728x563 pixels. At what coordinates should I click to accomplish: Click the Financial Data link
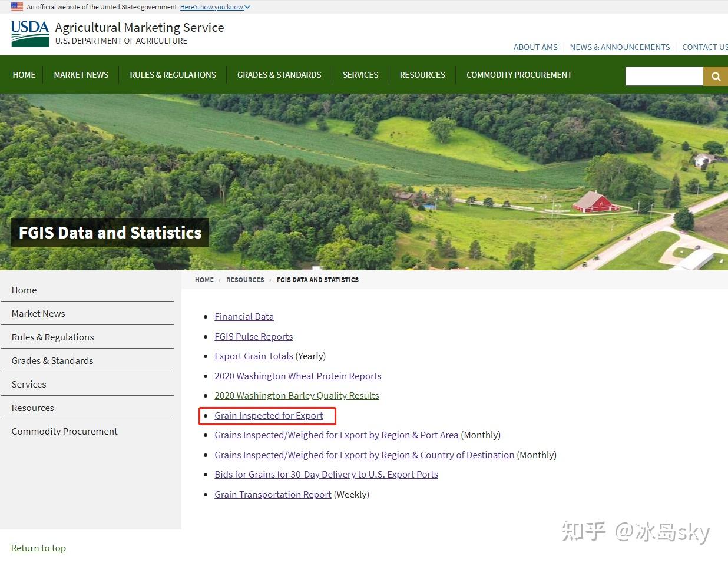coord(244,316)
